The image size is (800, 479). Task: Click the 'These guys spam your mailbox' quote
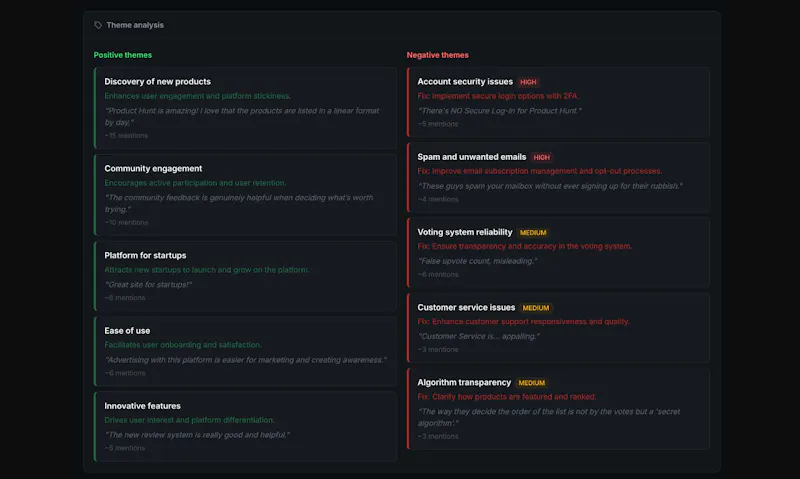click(x=550, y=186)
